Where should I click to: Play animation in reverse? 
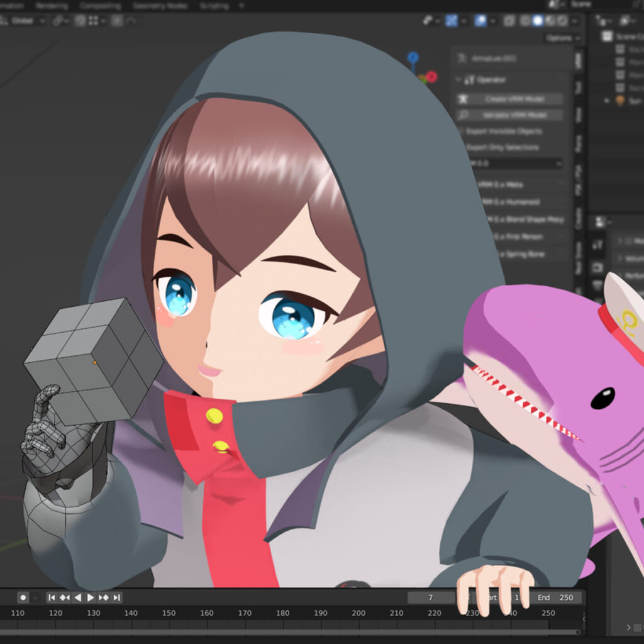point(78,597)
